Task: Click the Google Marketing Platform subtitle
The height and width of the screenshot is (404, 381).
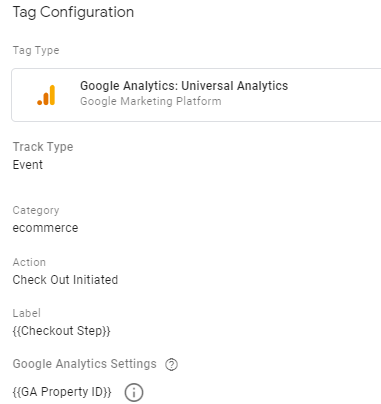Action: click(x=151, y=101)
